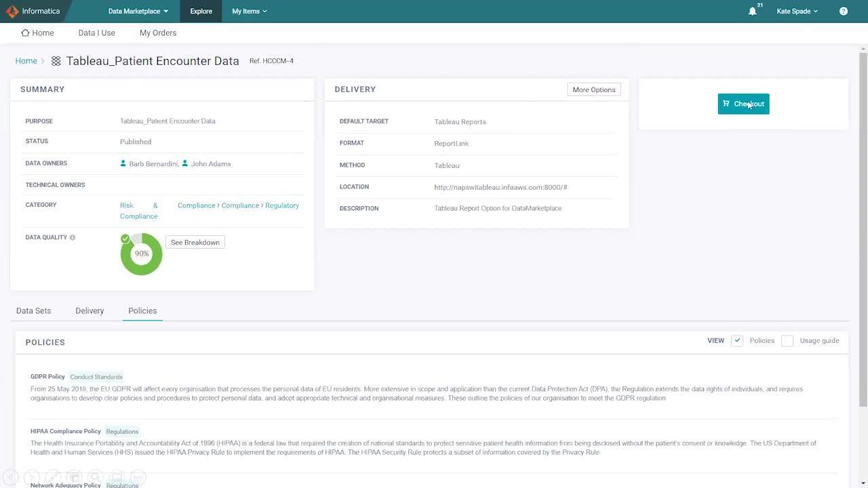This screenshot has width=868, height=488.
Task: Switch to the Delivery tab
Action: click(90, 310)
